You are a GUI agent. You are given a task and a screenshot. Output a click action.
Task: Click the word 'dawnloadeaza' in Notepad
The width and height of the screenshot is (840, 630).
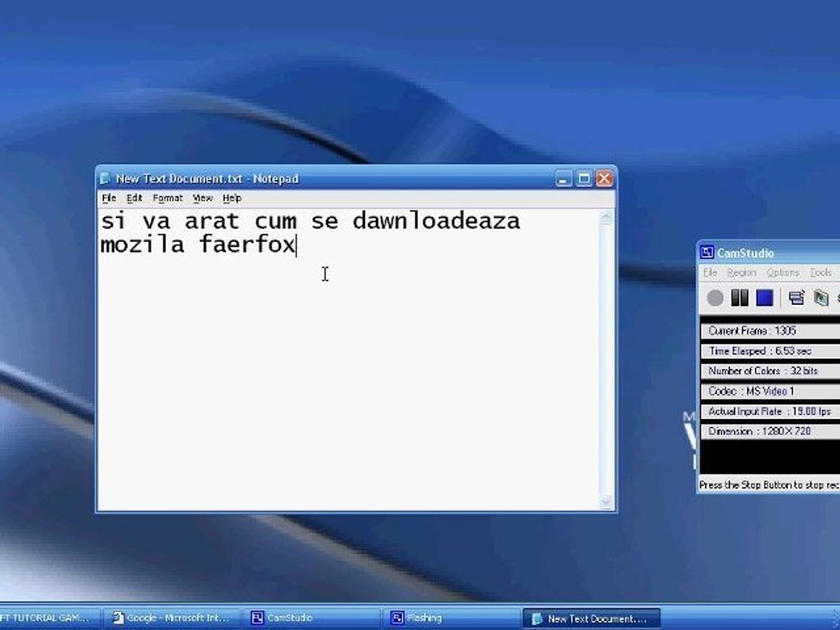[x=436, y=221]
